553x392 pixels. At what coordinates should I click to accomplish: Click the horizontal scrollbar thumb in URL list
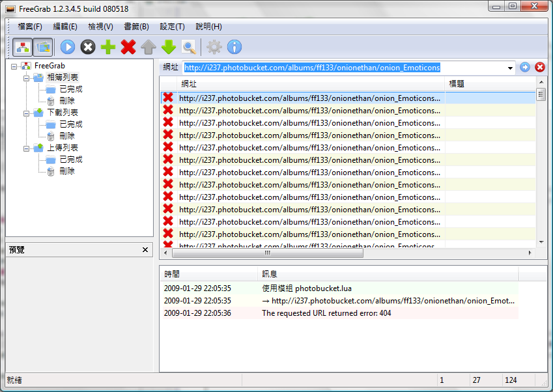pos(267,253)
